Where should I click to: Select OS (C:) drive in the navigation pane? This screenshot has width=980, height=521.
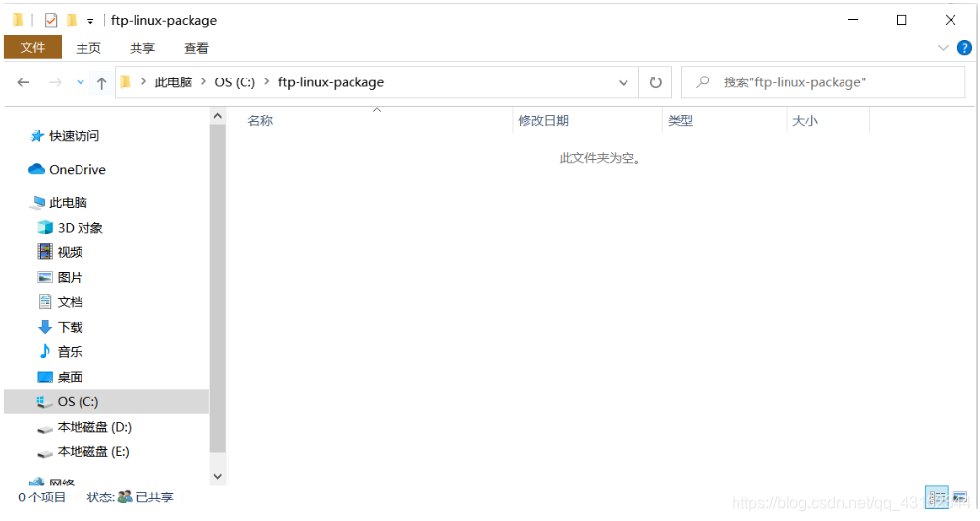coord(107,401)
